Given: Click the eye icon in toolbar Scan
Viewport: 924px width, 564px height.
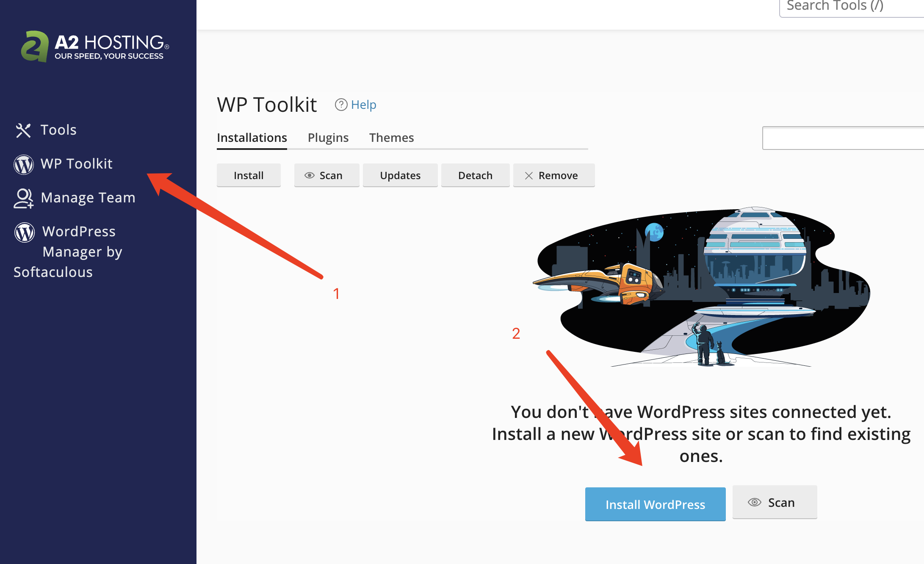Looking at the screenshot, I should pos(310,175).
